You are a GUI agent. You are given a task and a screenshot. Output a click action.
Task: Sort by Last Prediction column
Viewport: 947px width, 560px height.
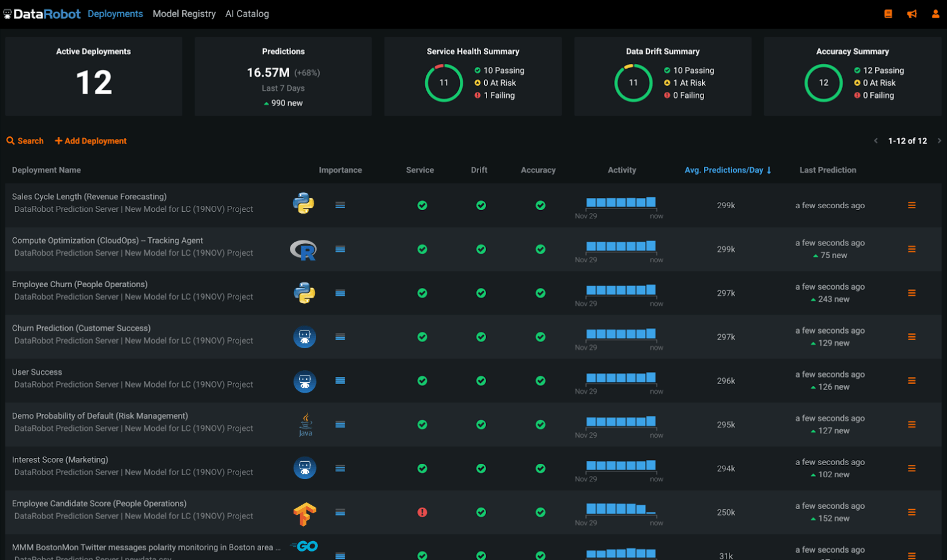828,170
